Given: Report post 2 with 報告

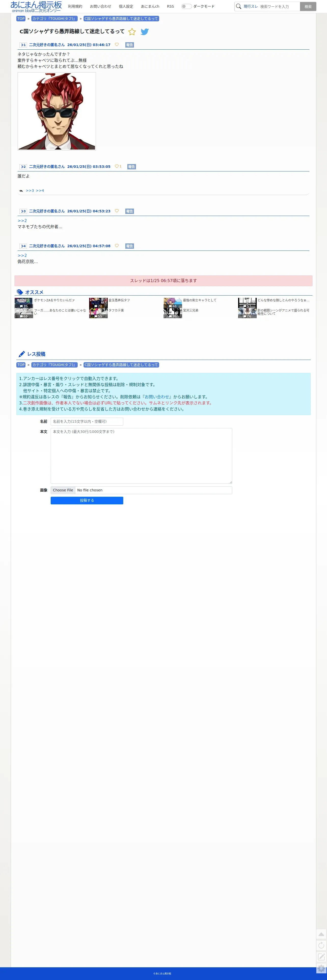Looking at the screenshot, I should point(131,167).
